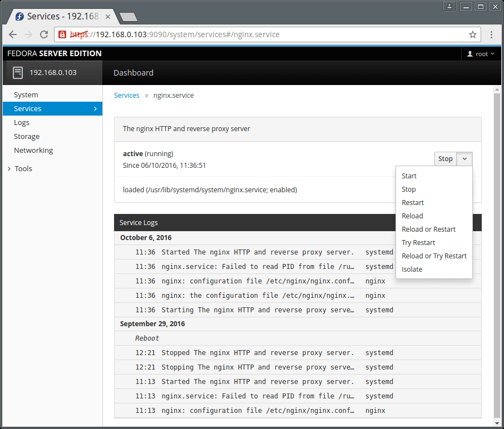
Task: Select Isolate from the dropdown menu
Action: 412,270
